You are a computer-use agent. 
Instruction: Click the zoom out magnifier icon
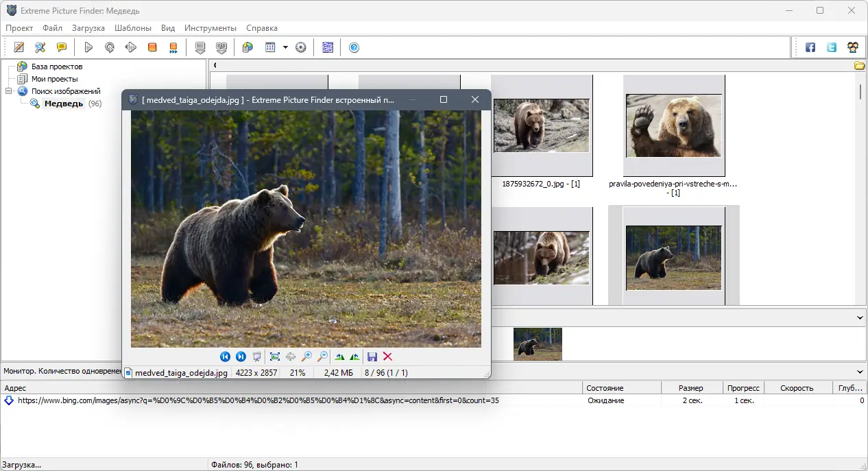(322, 357)
